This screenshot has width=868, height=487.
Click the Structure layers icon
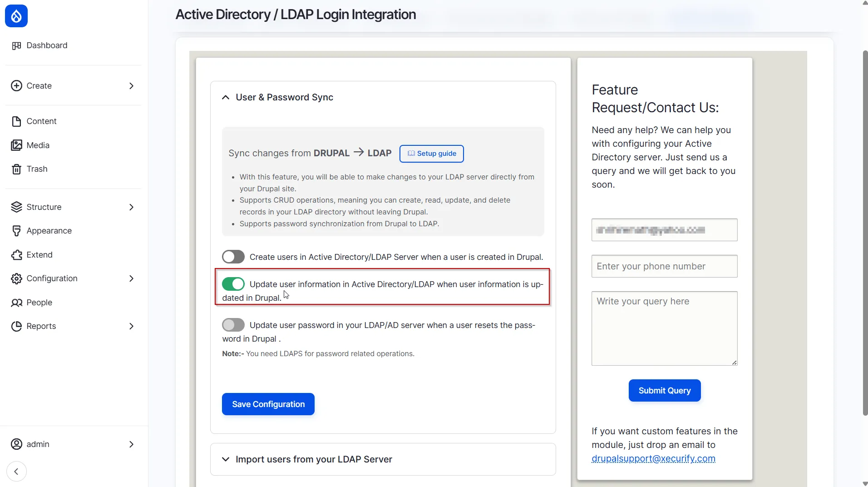tap(16, 207)
